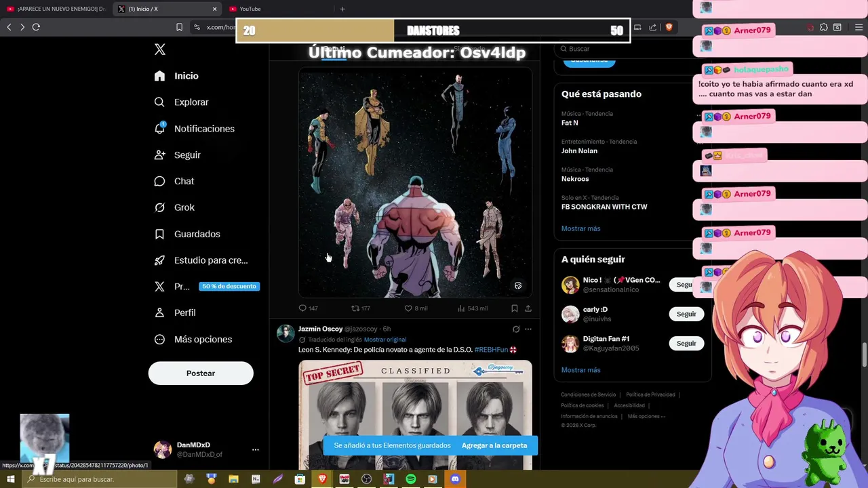Open Guardados bookmarks page
Viewport: 868px width, 488px height.
pyautogui.click(x=187, y=234)
